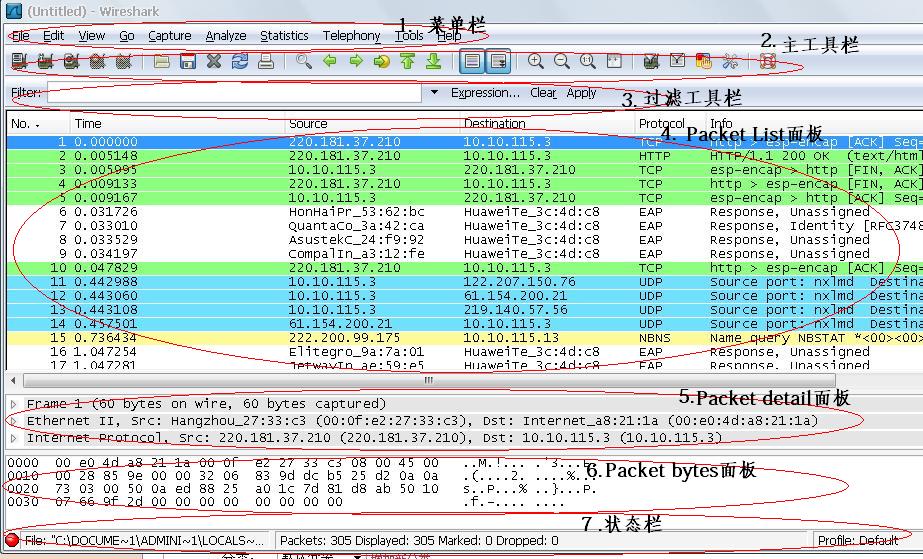
Task: Open help lifebuoy toolbar icon
Action: pyautogui.click(x=767, y=61)
